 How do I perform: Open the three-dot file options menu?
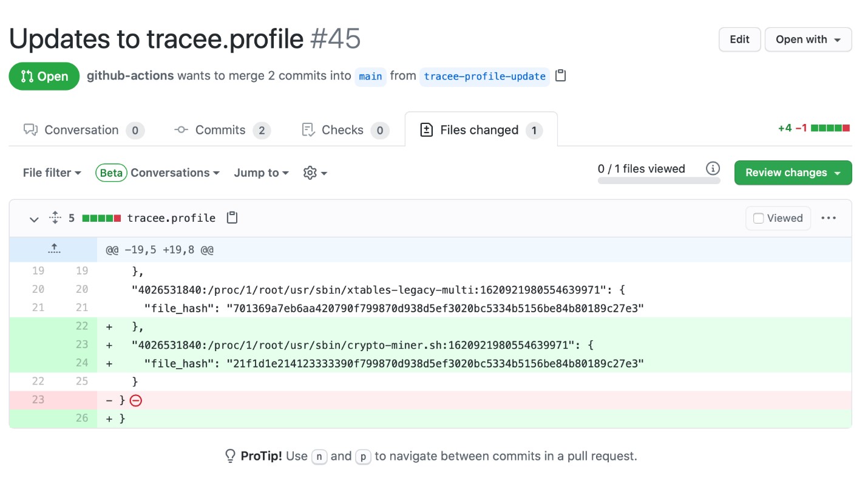pyautogui.click(x=829, y=218)
